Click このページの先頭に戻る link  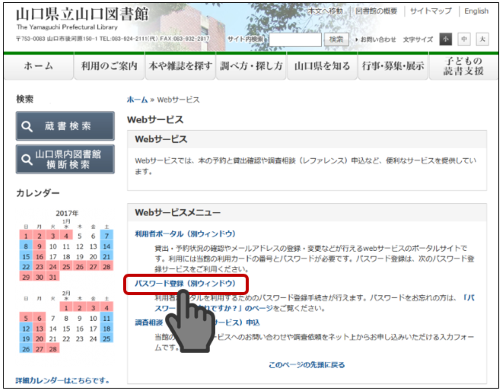coord(307,365)
